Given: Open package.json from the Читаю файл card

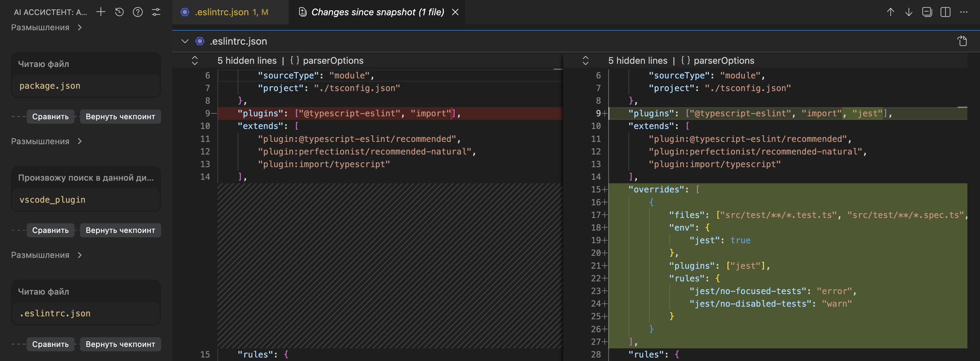Looking at the screenshot, I should [50, 86].
